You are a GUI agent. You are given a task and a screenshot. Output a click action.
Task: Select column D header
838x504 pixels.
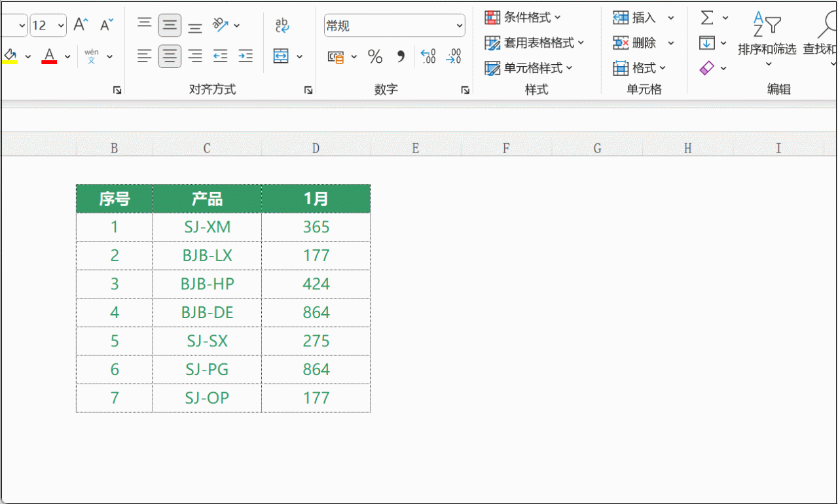pos(316,149)
